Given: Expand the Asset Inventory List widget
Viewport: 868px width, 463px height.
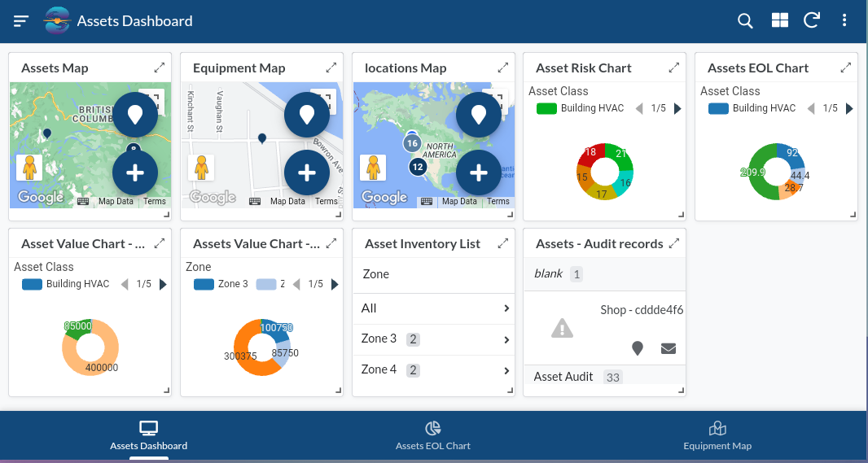Looking at the screenshot, I should point(502,243).
